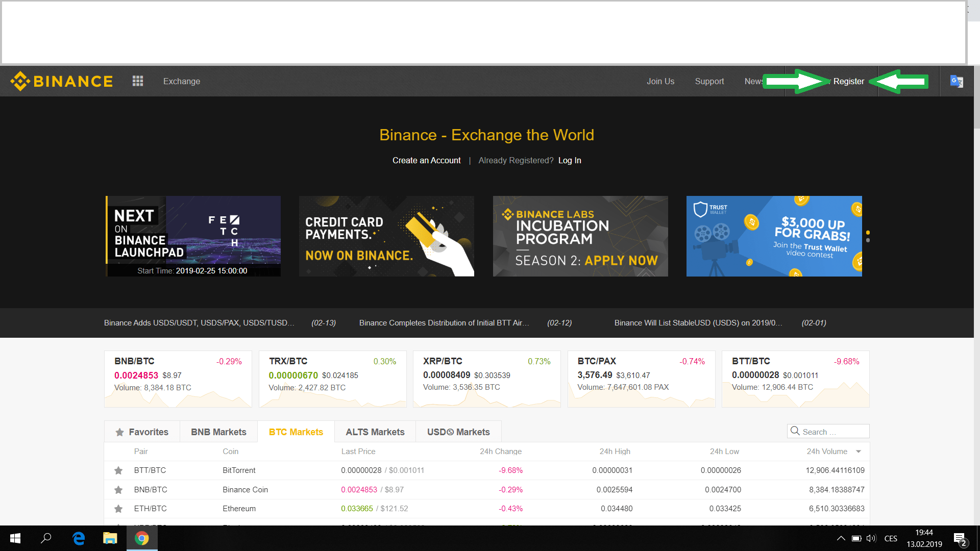
Task: Select the BTC Markets tab
Action: pyautogui.click(x=296, y=432)
